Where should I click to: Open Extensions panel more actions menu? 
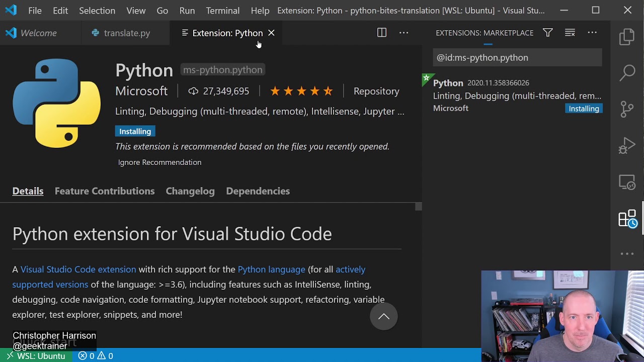pos(592,33)
